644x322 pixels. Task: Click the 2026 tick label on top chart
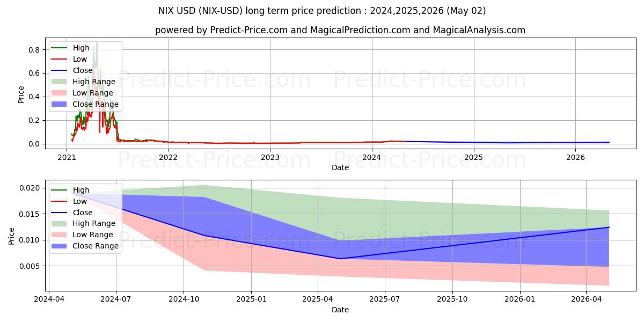pyautogui.click(x=575, y=157)
